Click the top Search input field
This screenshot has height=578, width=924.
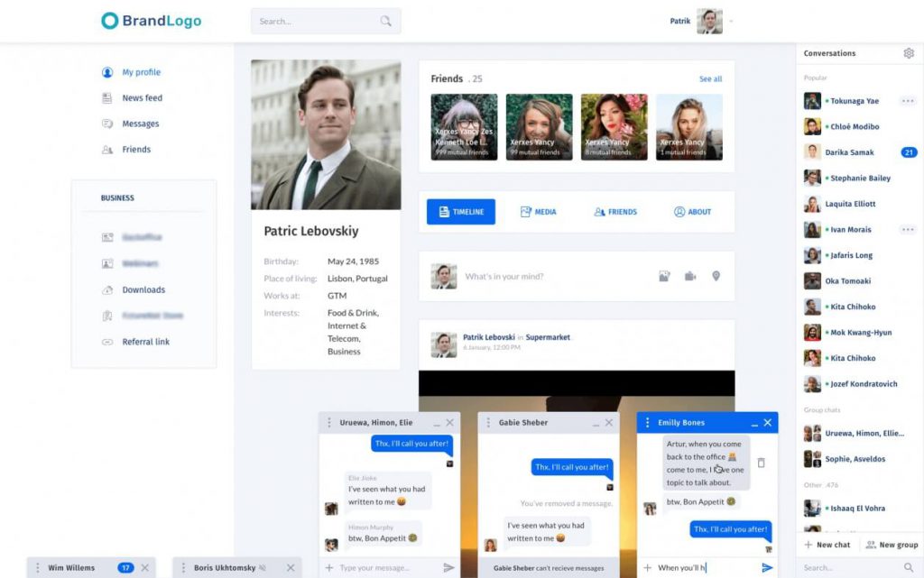coord(326,21)
